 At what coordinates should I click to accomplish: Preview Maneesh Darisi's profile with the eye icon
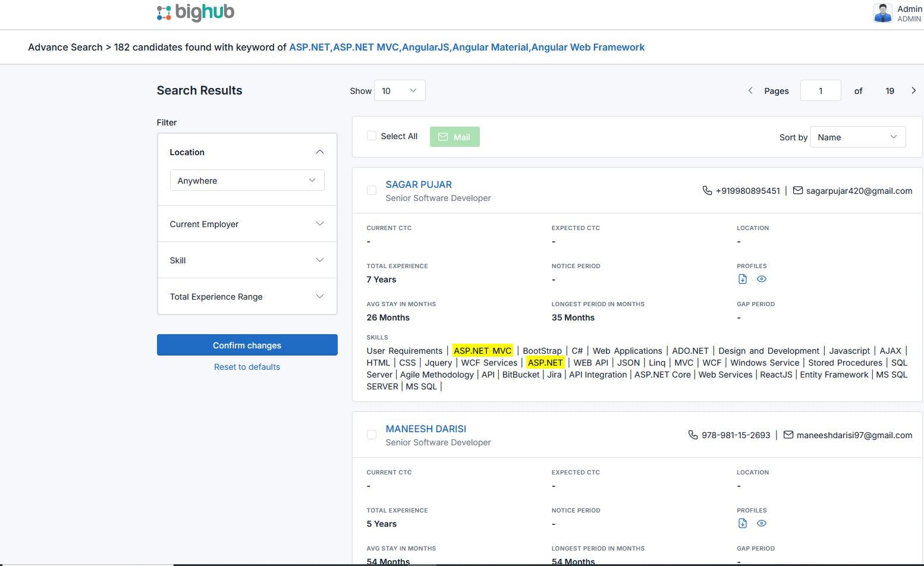point(762,523)
